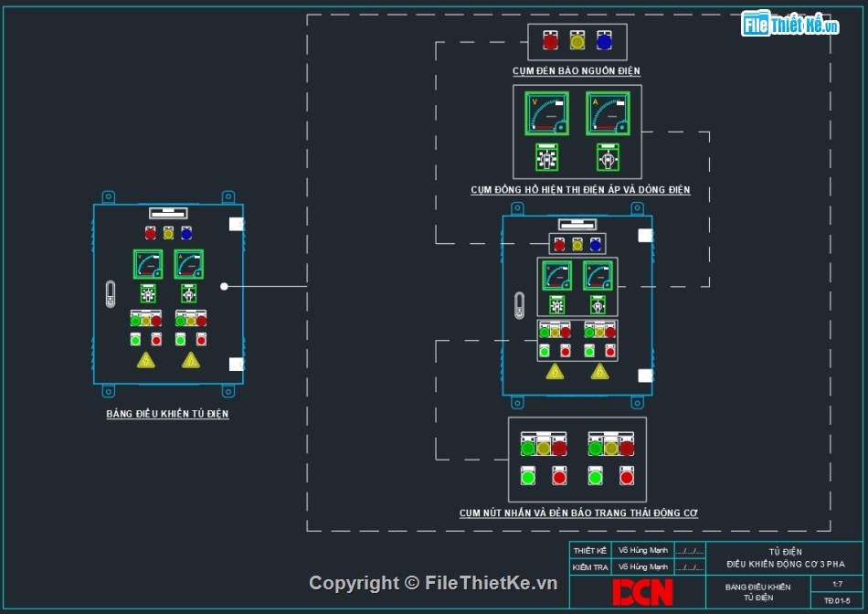Select the voltmeter on the left control panel
This screenshot has height=614, width=868.
pos(148,264)
